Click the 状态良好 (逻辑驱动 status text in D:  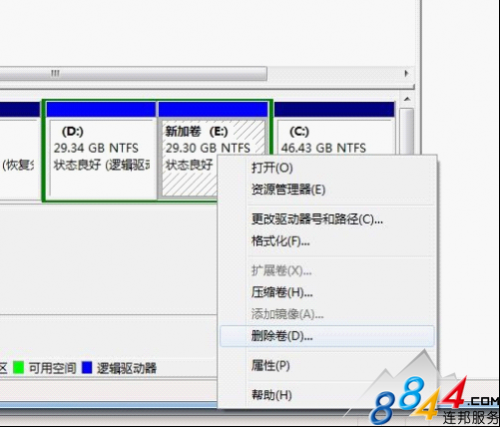click(102, 165)
